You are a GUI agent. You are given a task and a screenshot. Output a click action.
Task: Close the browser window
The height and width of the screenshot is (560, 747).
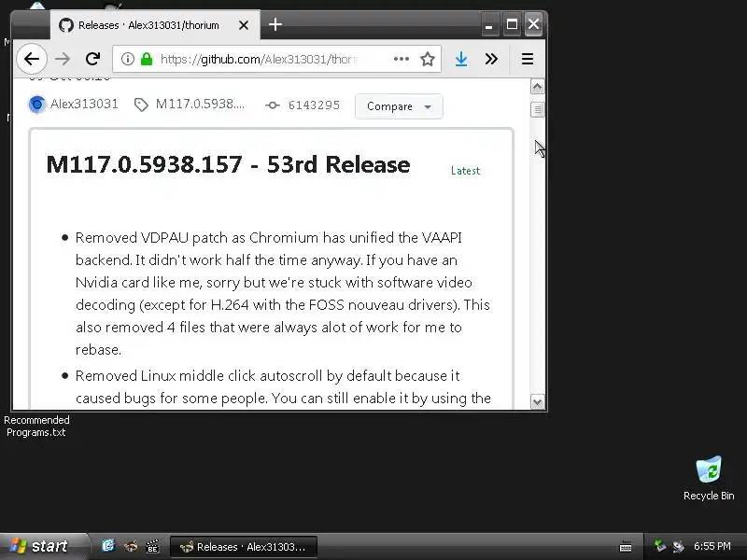[533, 24]
